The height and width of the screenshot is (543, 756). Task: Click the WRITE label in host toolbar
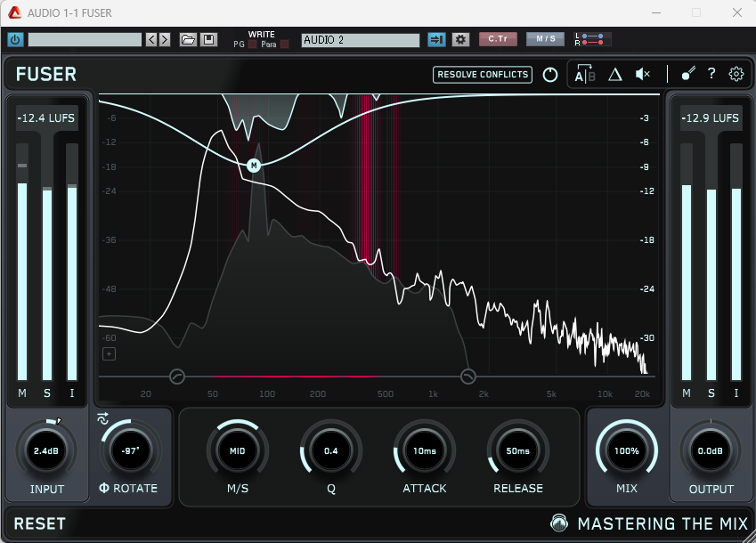[x=261, y=34]
